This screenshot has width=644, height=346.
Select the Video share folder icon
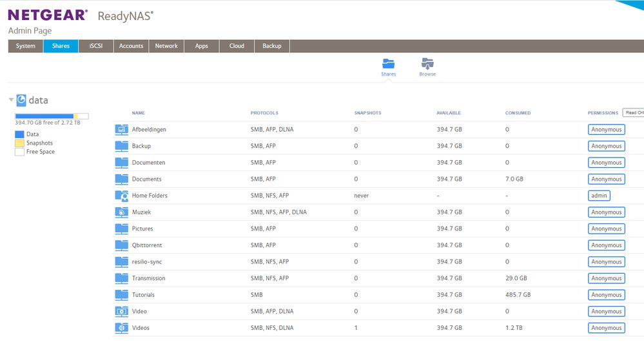[122, 311]
